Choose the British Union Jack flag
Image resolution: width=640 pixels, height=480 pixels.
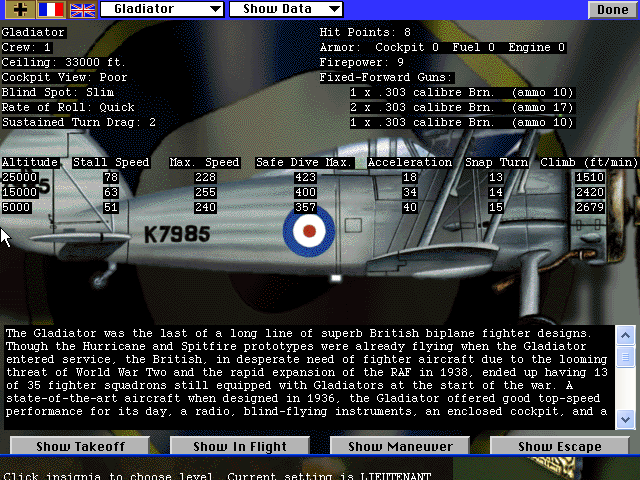[83, 9]
